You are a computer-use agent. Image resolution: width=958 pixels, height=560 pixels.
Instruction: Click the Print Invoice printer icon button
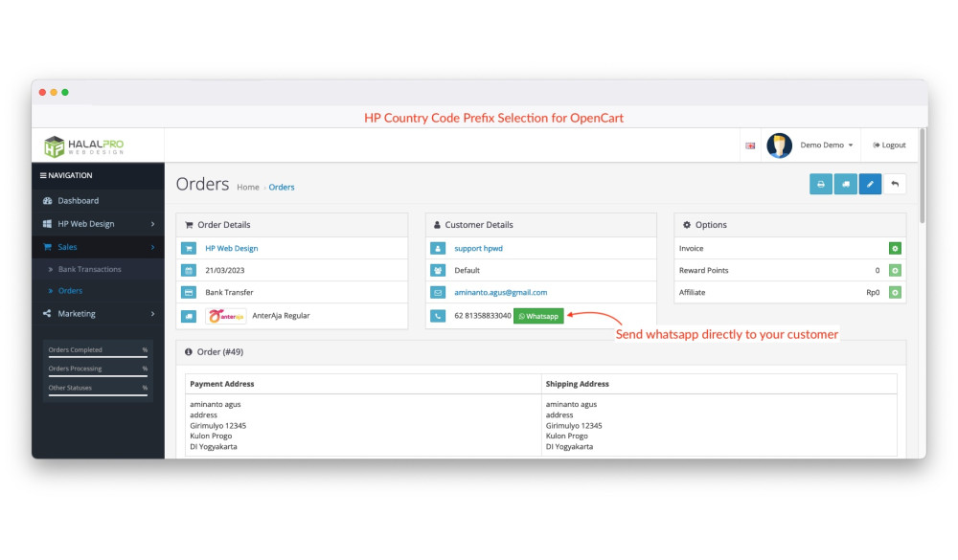(x=821, y=185)
